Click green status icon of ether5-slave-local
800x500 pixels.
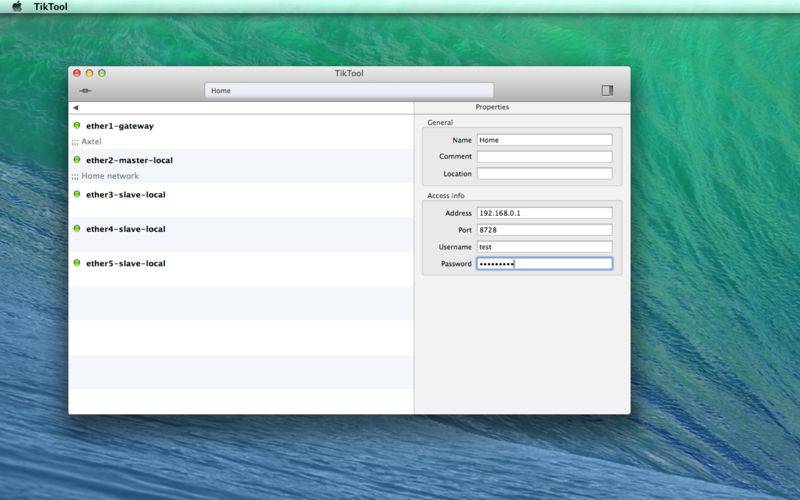click(x=77, y=263)
